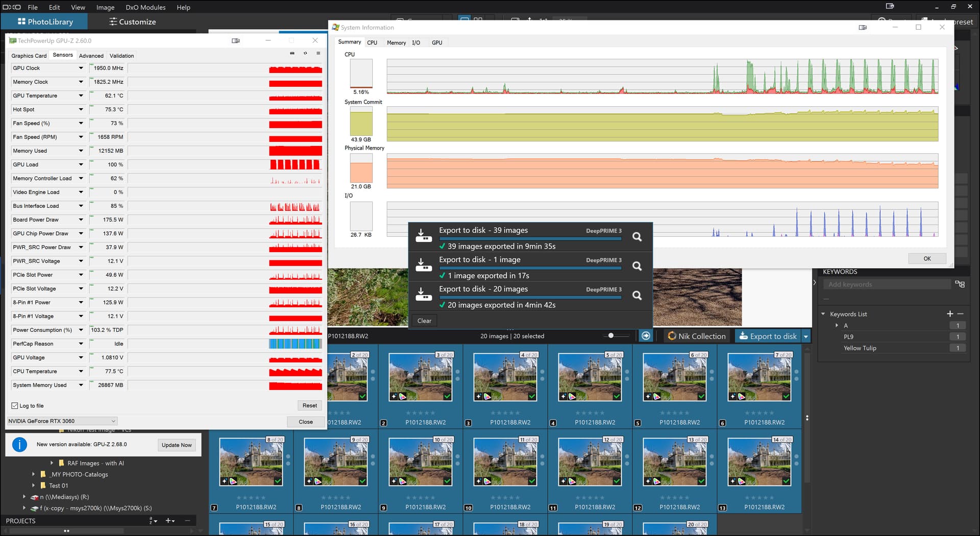Screen dimensions: 980x536
Task: Expand the RAF Images - with AI folder
Action: tap(52, 463)
